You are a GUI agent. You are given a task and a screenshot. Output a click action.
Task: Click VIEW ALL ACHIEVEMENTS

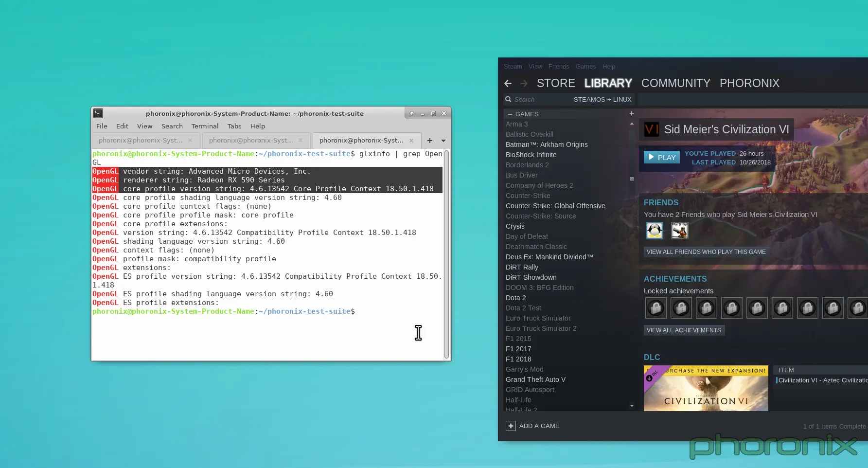[x=684, y=330]
